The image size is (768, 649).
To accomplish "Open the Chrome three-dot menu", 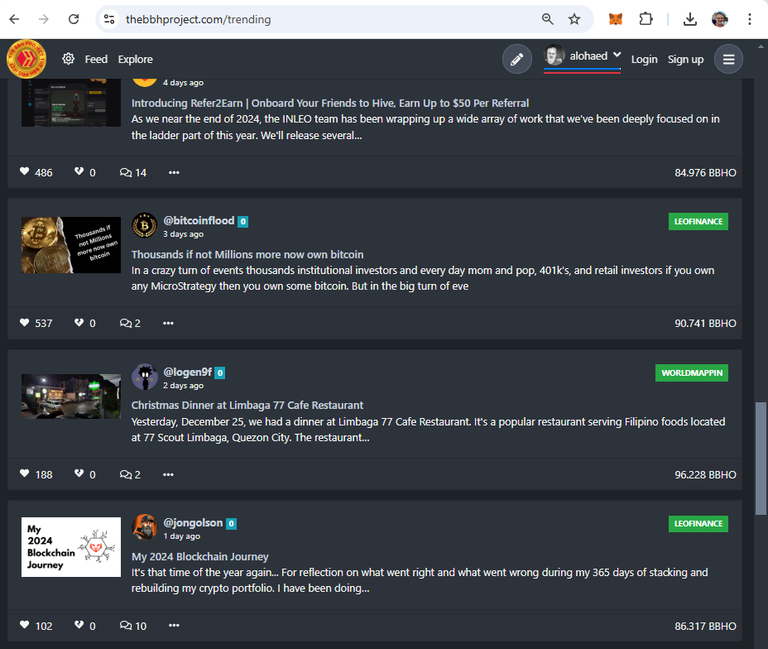I will coord(749,19).
